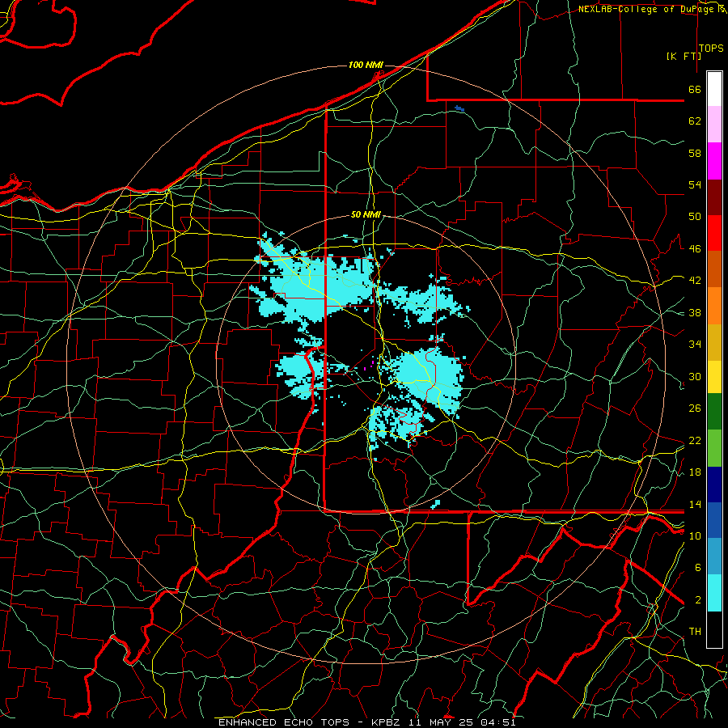Image resolution: width=728 pixels, height=728 pixels.
Task: Click the medium blue 18 legend swatch
Action: 714,520
